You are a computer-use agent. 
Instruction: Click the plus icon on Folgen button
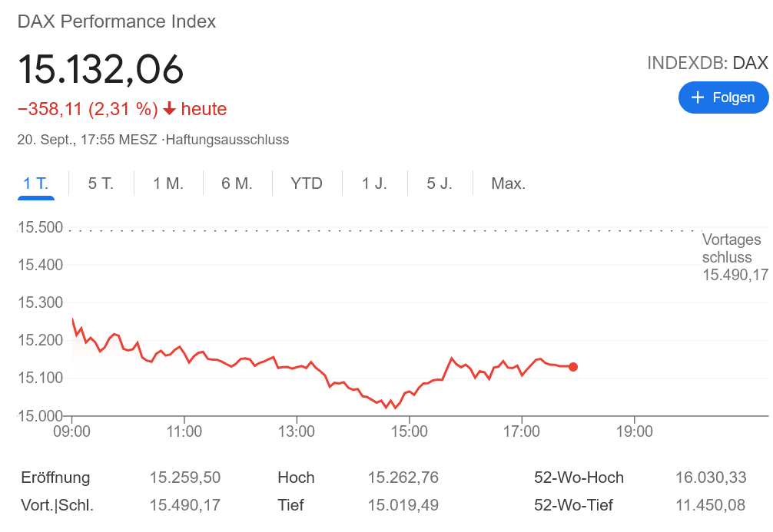coord(698,97)
